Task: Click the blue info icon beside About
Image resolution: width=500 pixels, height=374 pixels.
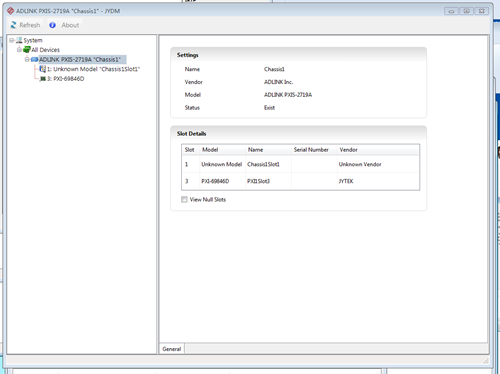Action: (52, 25)
